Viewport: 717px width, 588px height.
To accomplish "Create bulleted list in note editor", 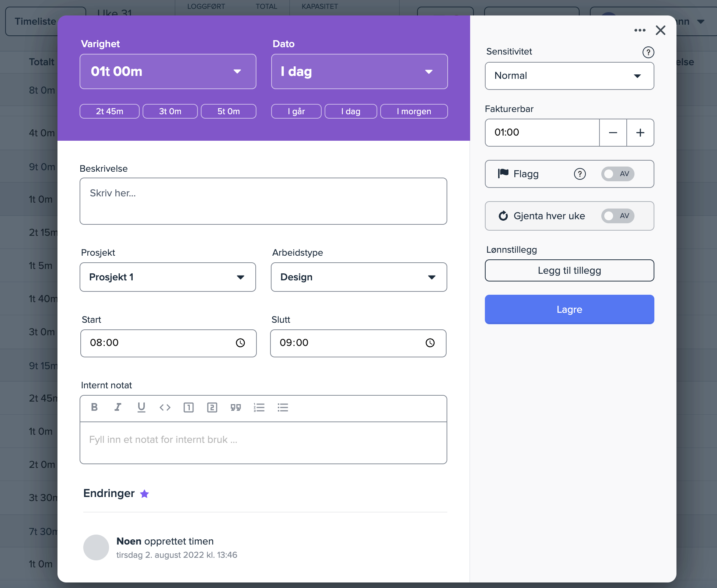I will [283, 407].
